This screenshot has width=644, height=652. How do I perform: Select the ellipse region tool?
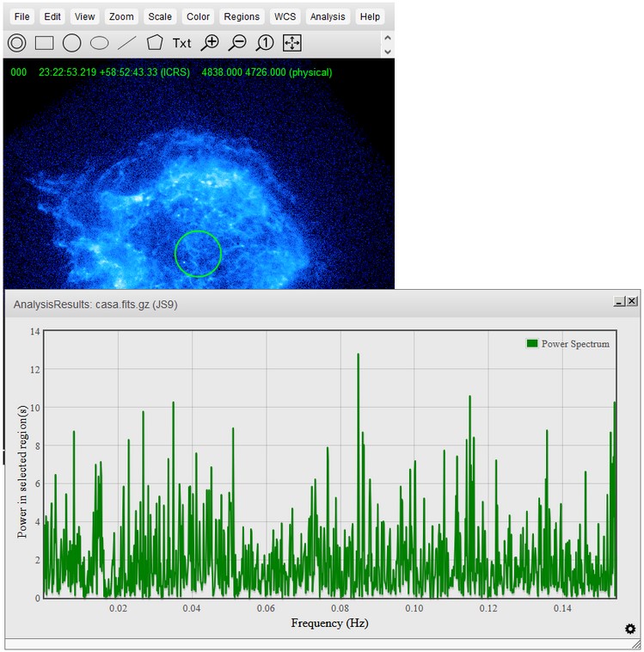coord(100,43)
